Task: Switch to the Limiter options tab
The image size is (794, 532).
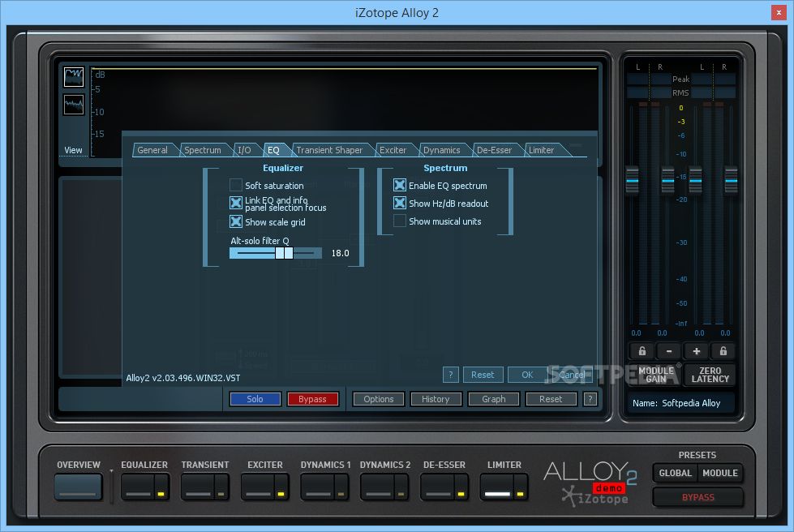Action: (541, 150)
